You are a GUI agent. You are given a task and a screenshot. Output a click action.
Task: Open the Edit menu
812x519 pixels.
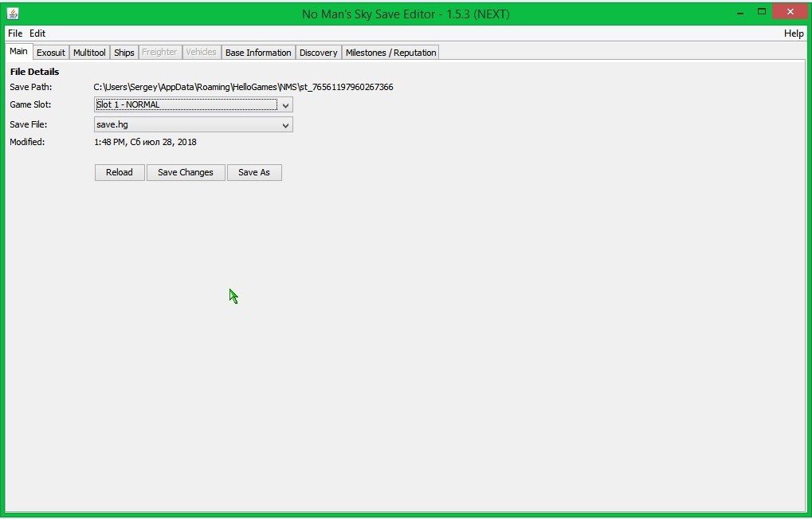tap(37, 33)
